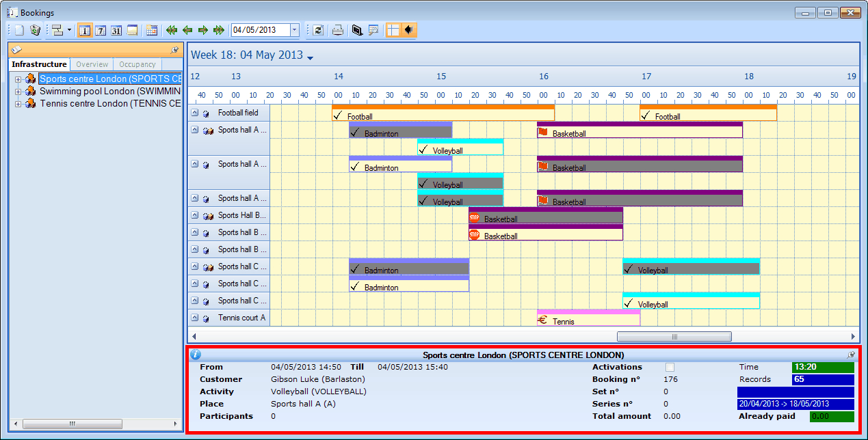
Task: Click the printer icon
Action: [x=337, y=30]
